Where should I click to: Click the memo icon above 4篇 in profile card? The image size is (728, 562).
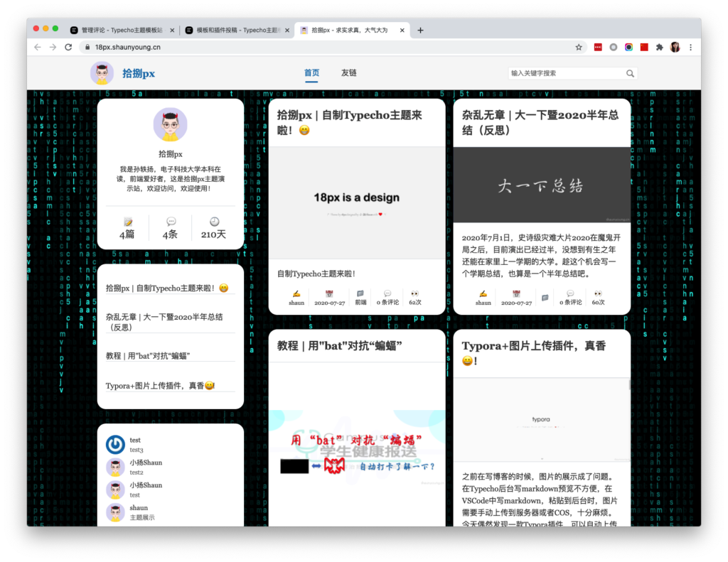127,222
